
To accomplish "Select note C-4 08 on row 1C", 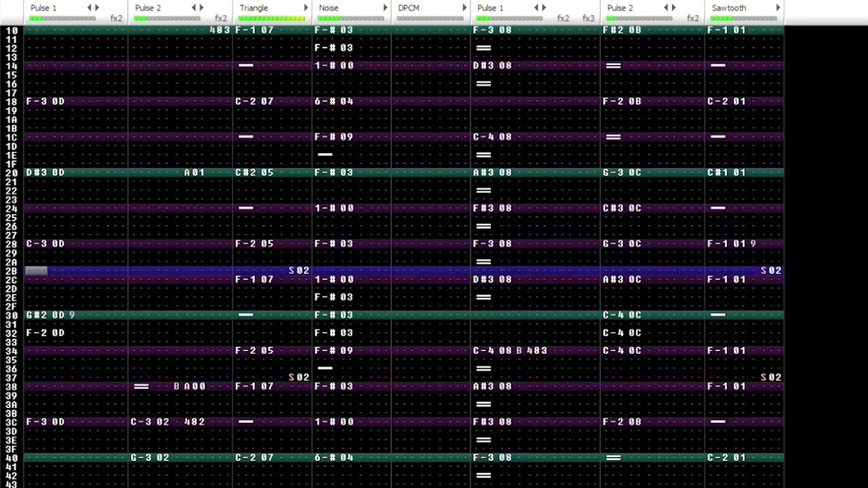I will coord(492,137).
